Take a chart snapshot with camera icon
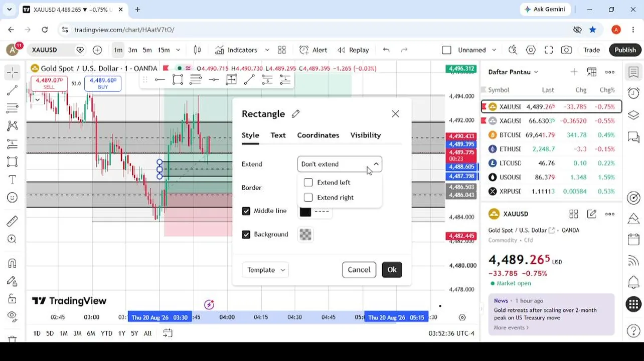 (566, 50)
